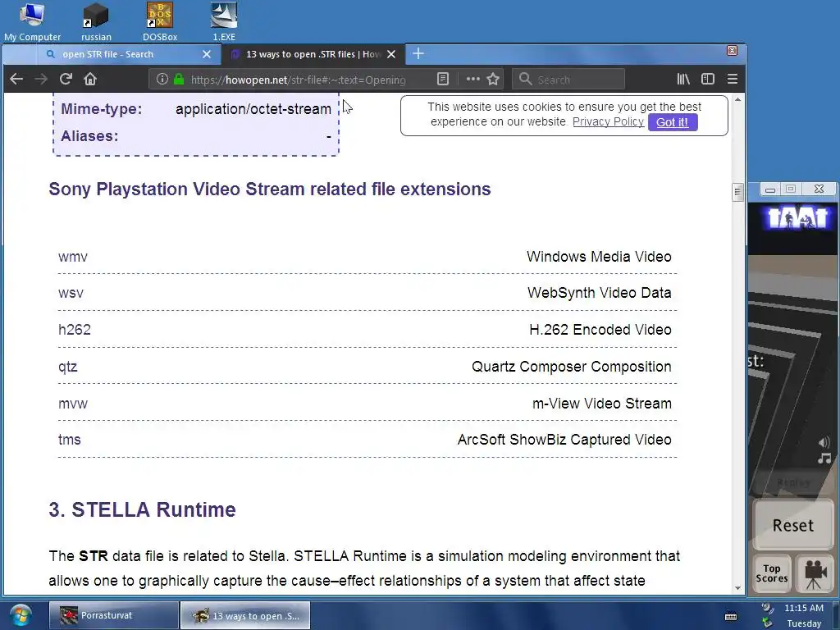Click the forward navigation arrow
This screenshot has height=630, width=840.
pos(41,80)
